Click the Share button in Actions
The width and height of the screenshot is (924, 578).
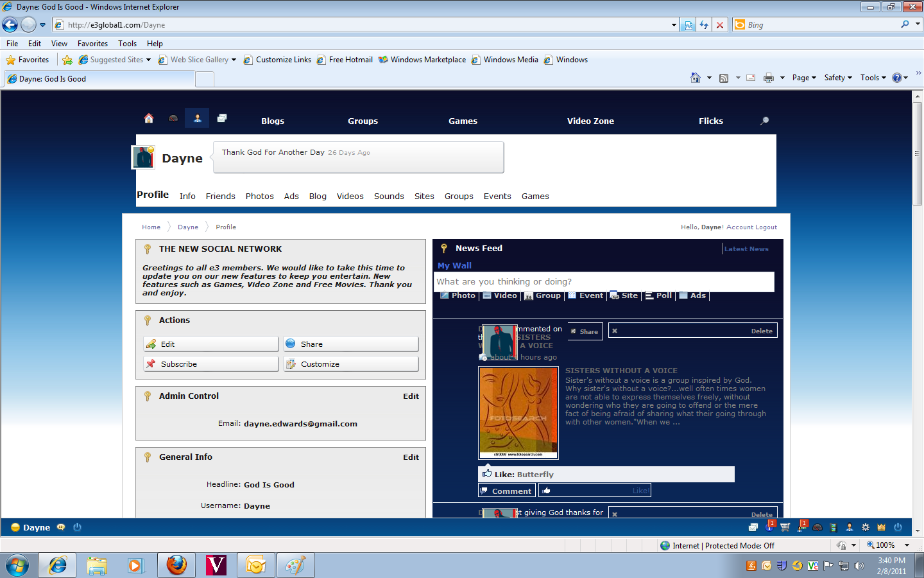coord(351,344)
